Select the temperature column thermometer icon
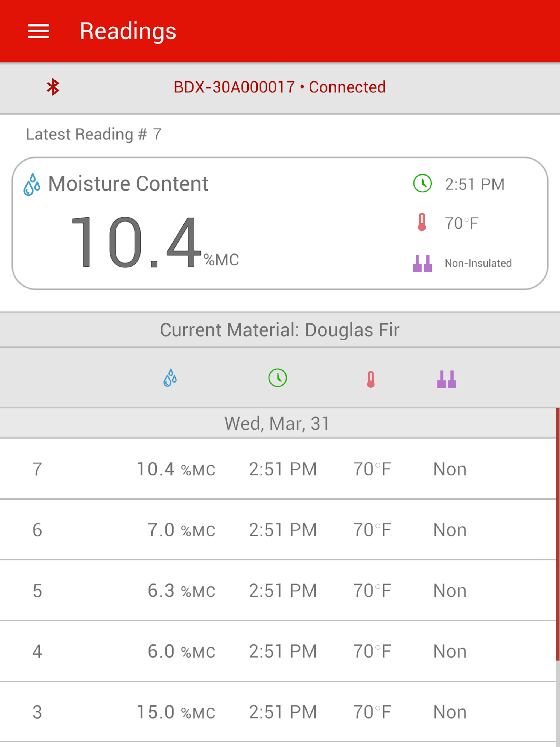This screenshot has width=560, height=747. [x=371, y=379]
